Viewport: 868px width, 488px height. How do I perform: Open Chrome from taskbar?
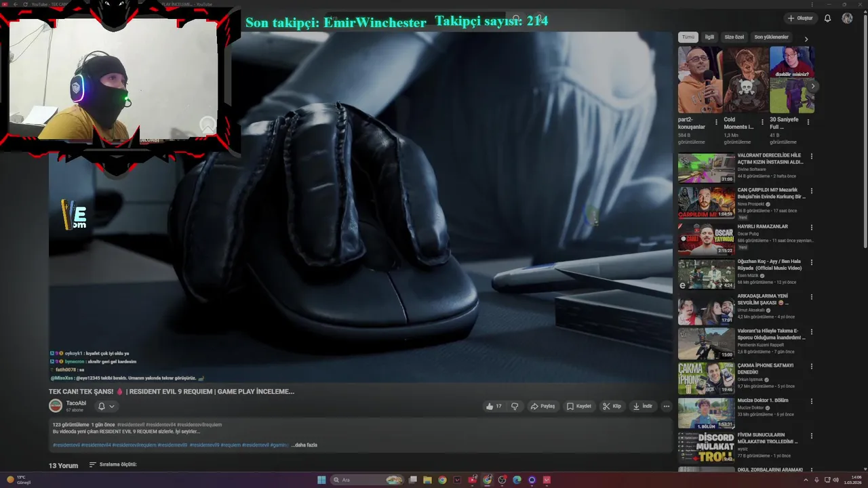[x=442, y=480]
